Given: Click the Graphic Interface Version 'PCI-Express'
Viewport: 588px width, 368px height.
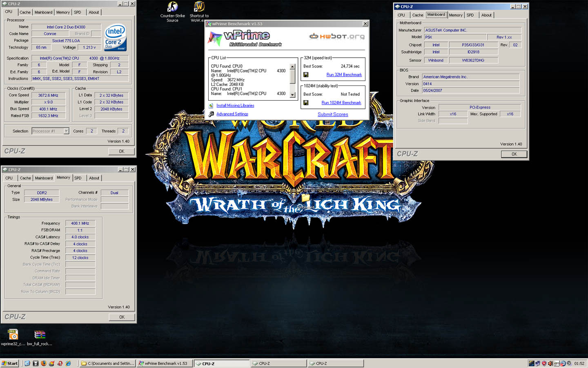Looking at the screenshot, I should (480, 107).
